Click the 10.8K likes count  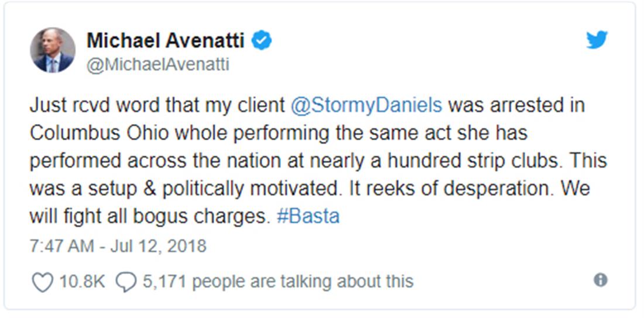(81, 281)
